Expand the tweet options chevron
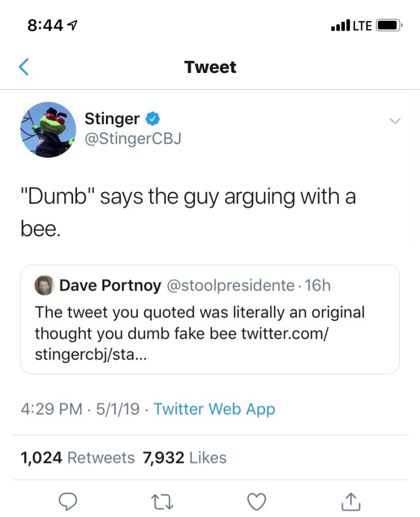This screenshot has width=420, height=517. point(394,121)
